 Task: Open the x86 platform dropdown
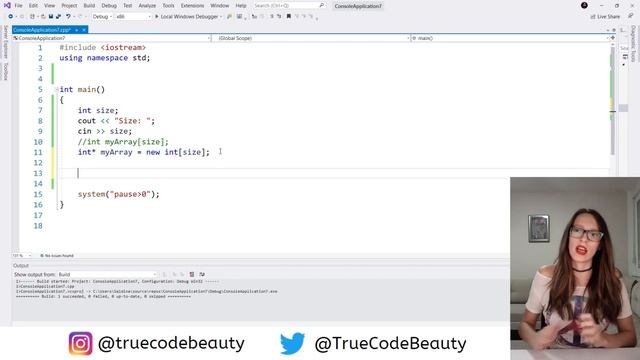133,17
